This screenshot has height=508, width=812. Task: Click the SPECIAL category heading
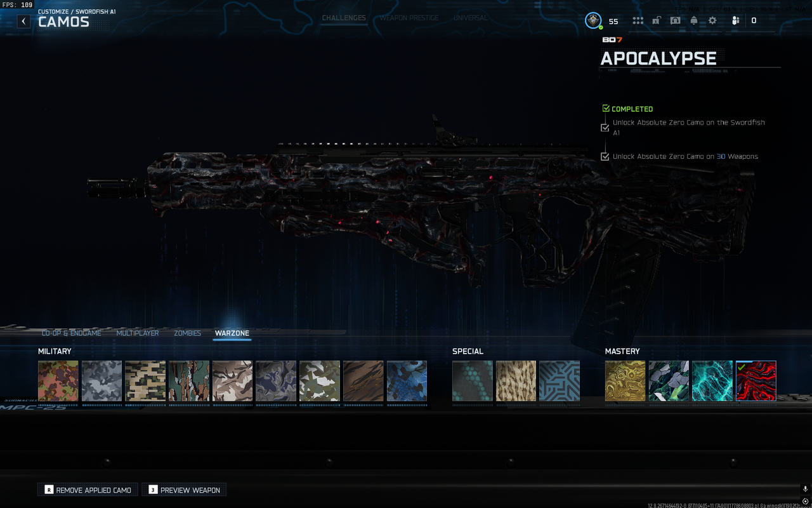pos(468,351)
